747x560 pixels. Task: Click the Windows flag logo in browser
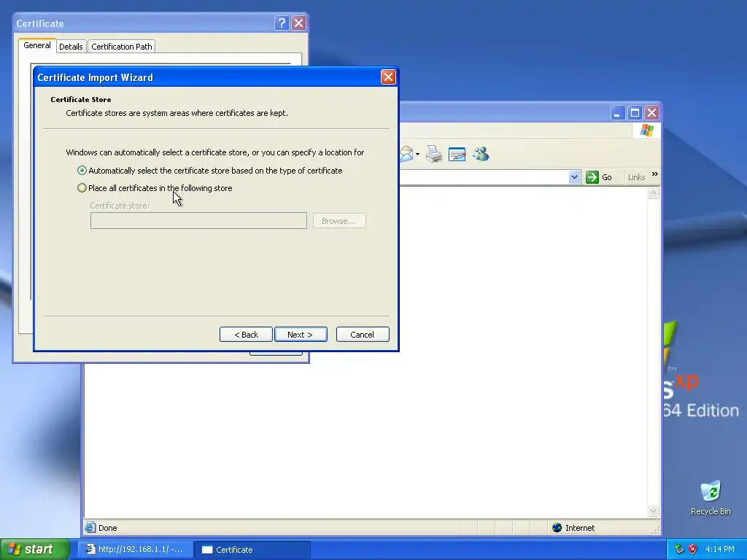647,130
